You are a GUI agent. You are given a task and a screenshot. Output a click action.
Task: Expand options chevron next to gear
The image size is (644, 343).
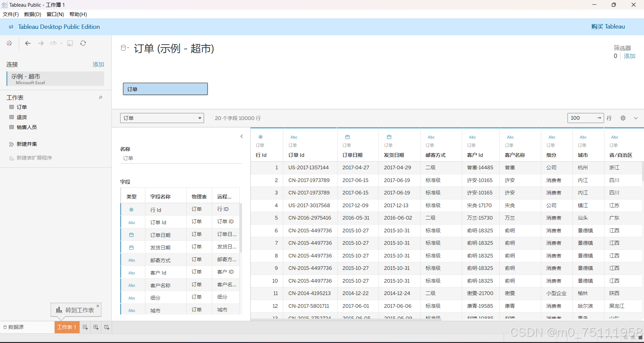(x=636, y=118)
